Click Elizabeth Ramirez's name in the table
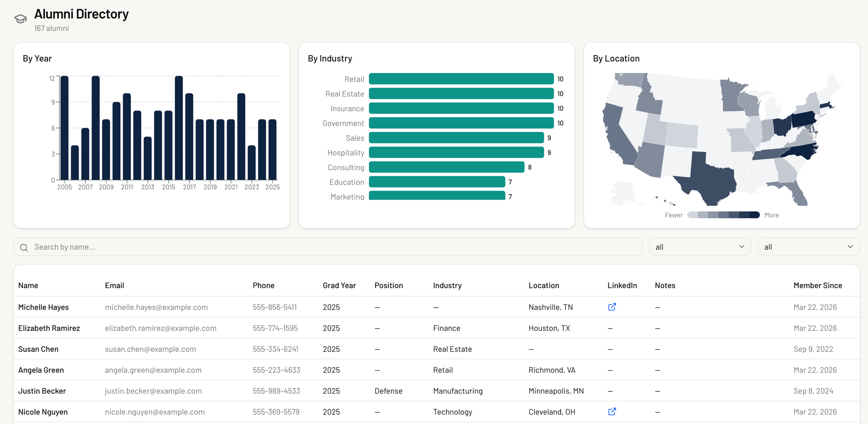868x424 pixels. coord(49,328)
